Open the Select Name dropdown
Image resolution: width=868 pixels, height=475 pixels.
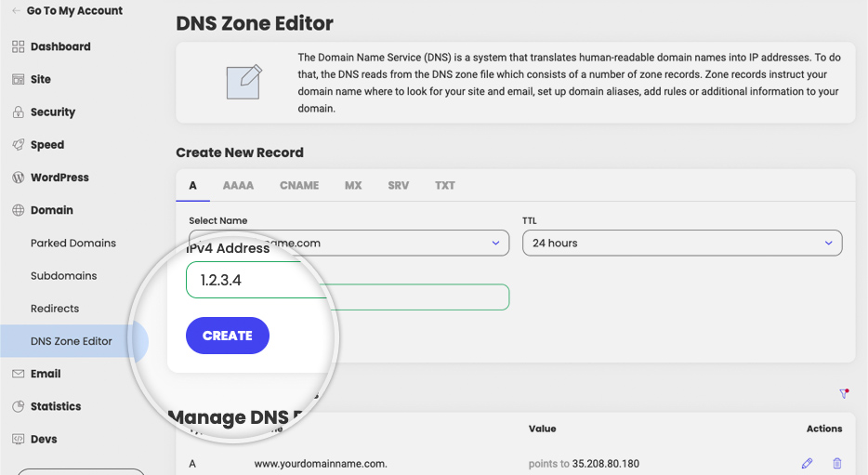[349, 243]
